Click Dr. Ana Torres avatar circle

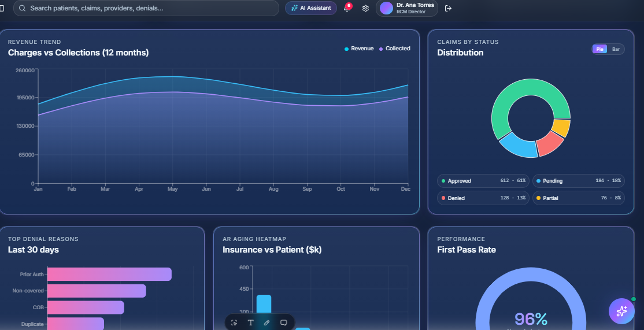386,8
